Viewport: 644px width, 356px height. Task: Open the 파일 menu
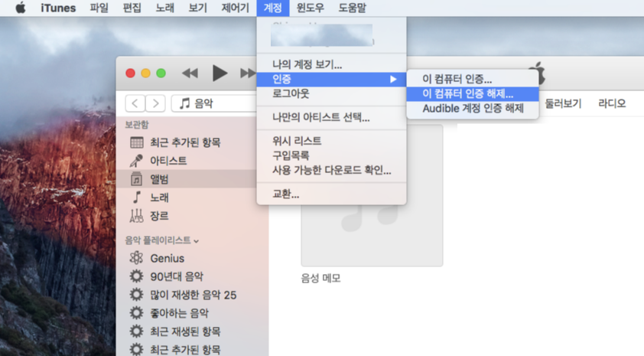99,8
